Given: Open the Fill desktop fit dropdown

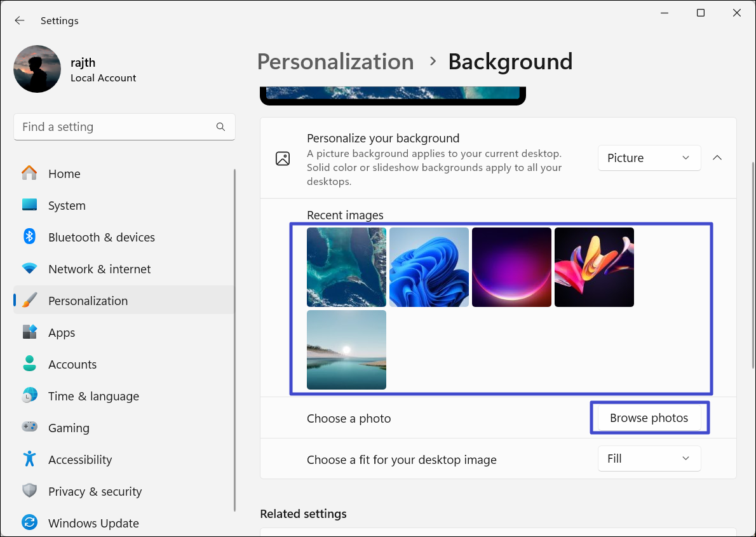Looking at the screenshot, I should click(649, 459).
